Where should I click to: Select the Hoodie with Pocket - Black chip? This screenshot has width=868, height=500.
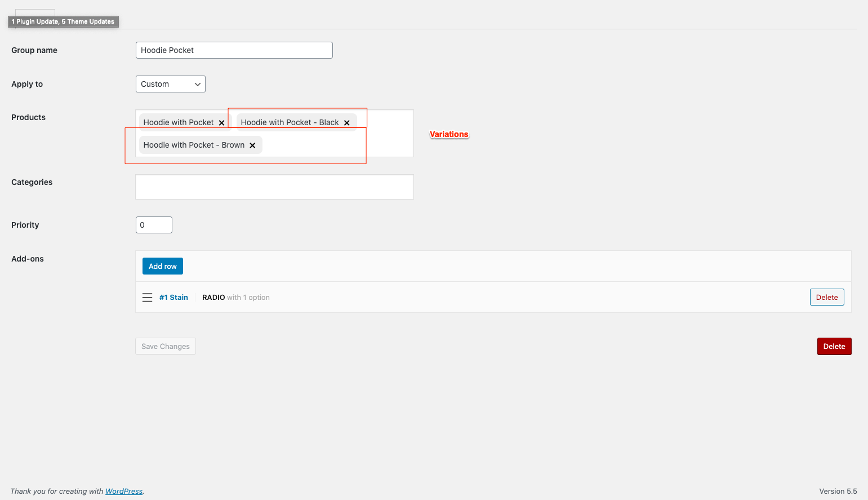click(290, 122)
